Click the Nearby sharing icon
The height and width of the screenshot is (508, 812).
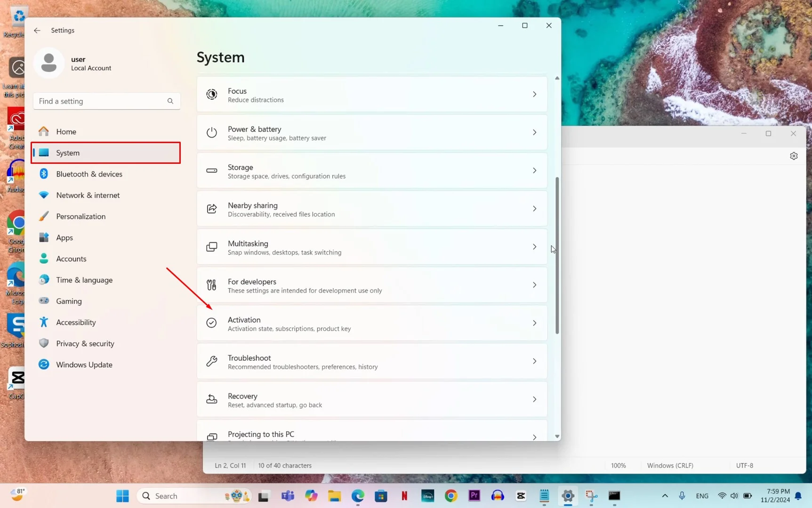tap(212, 209)
